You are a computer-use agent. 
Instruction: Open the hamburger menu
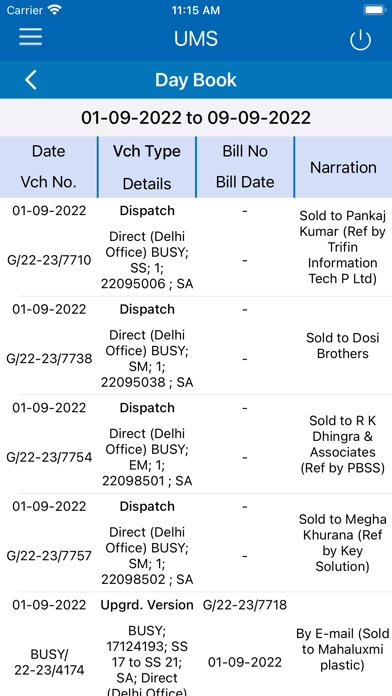31,37
